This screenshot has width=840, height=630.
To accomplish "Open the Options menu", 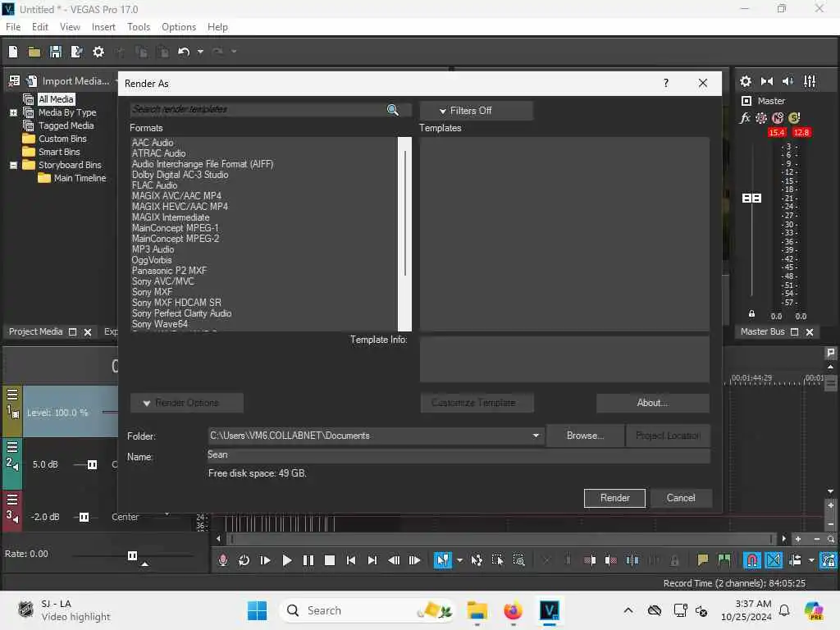I will (178, 27).
